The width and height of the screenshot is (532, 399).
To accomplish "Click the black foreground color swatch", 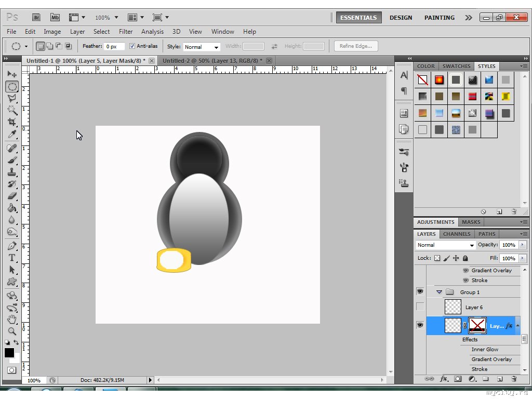I will coord(9,353).
